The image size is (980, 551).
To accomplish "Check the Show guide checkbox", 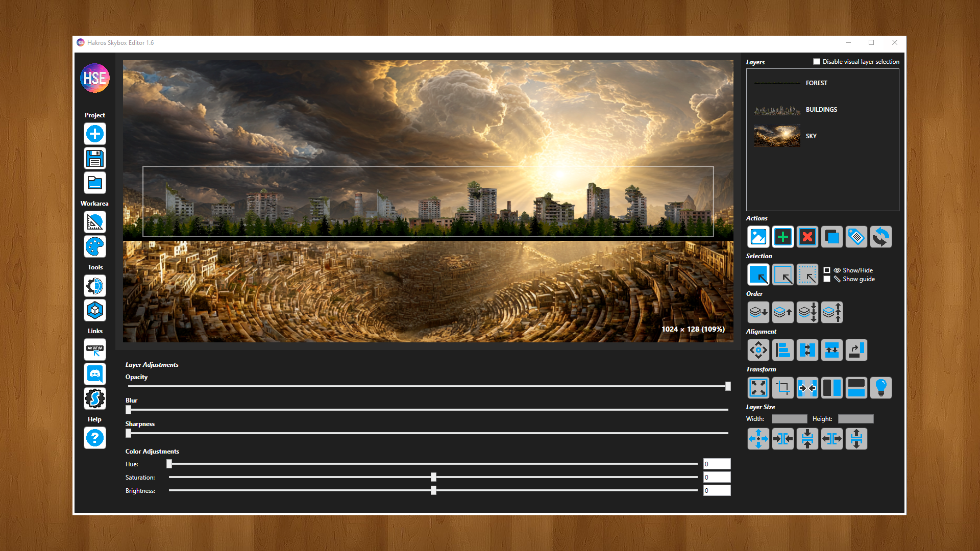I will click(827, 279).
